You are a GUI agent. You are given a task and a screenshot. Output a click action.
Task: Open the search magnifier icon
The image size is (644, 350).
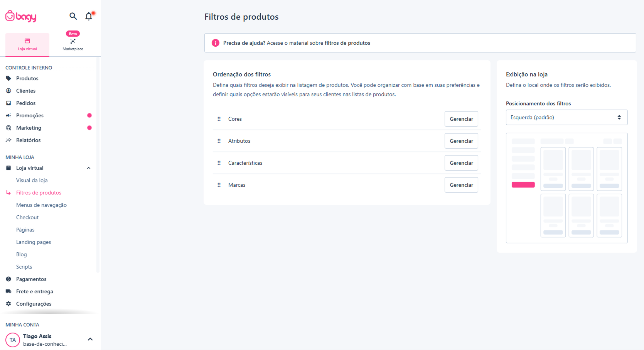tap(73, 16)
